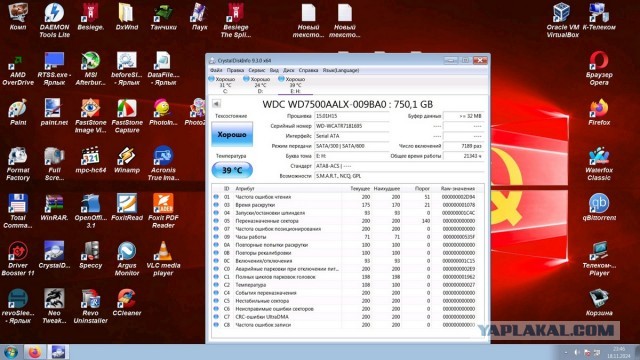
Task: Open the Recycle Bin (Корзина) icon
Action: click(599, 302)
